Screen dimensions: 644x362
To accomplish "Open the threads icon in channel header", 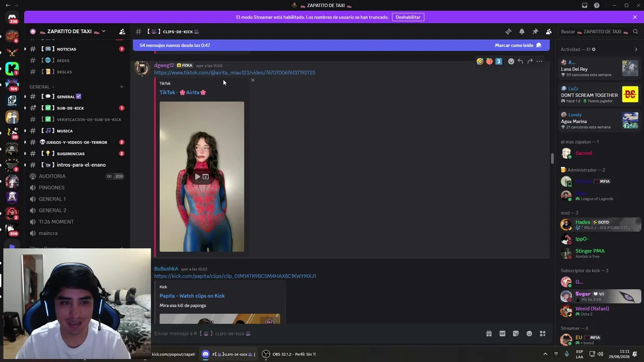I will coord(508,32).
